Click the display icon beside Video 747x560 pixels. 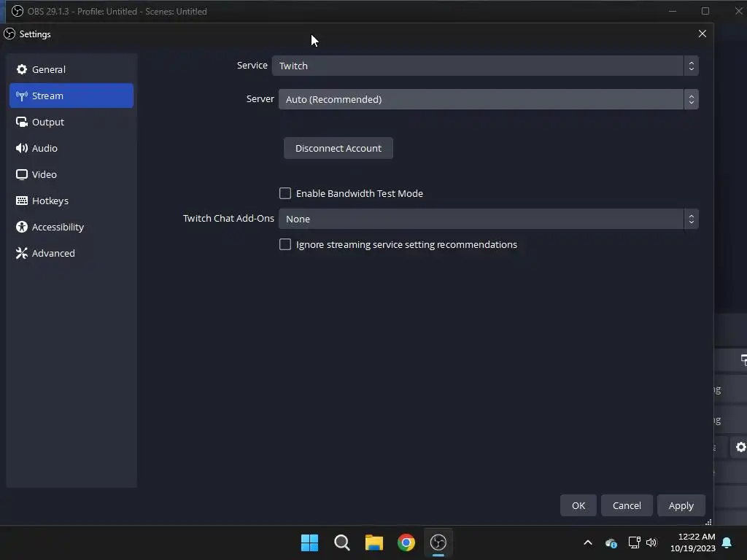(21, 174)
